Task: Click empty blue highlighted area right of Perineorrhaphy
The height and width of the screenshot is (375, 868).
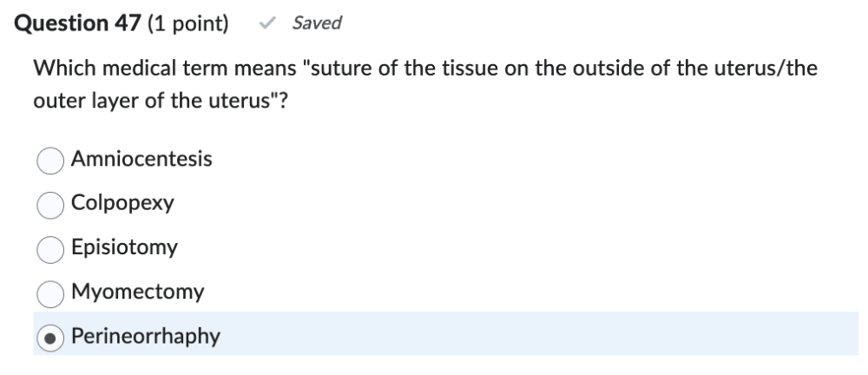Action: click(538, 335)
